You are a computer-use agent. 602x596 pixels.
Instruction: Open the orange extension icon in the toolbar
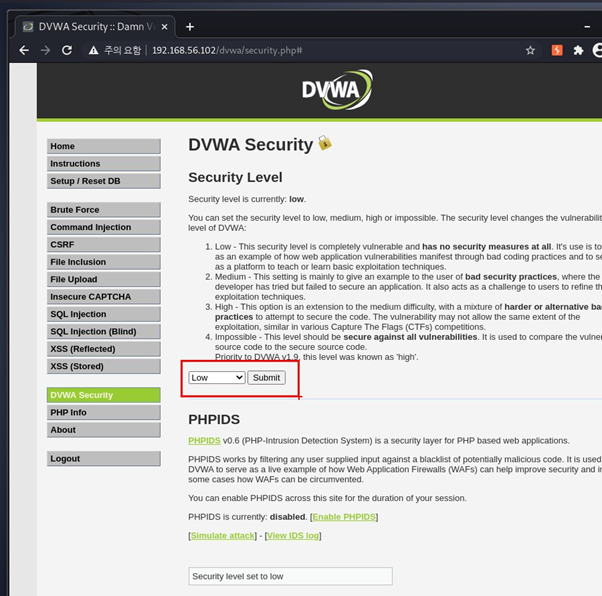pyautogui.click(x=557, y=50)
